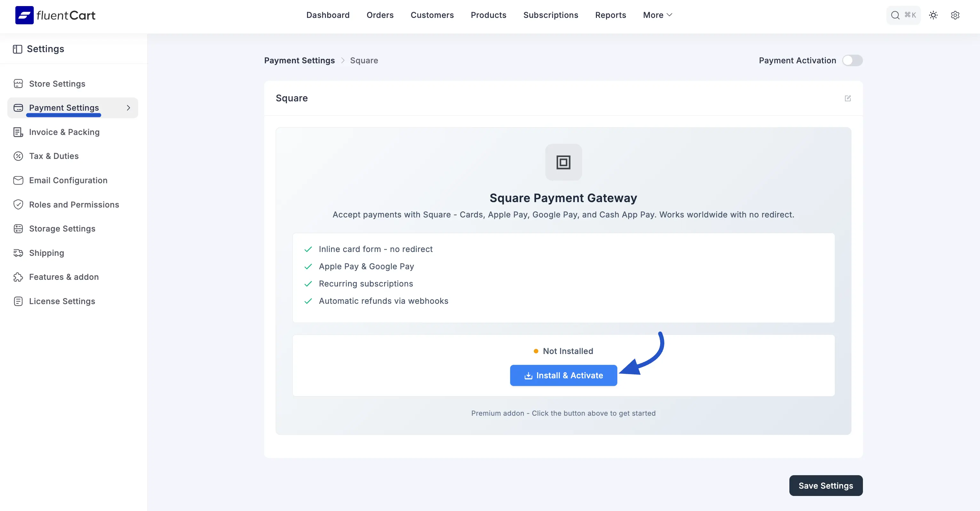Image resolution: width=980 pixels, height=511 pixels.
Task: Open the Orders page
Action: (380, 15)
